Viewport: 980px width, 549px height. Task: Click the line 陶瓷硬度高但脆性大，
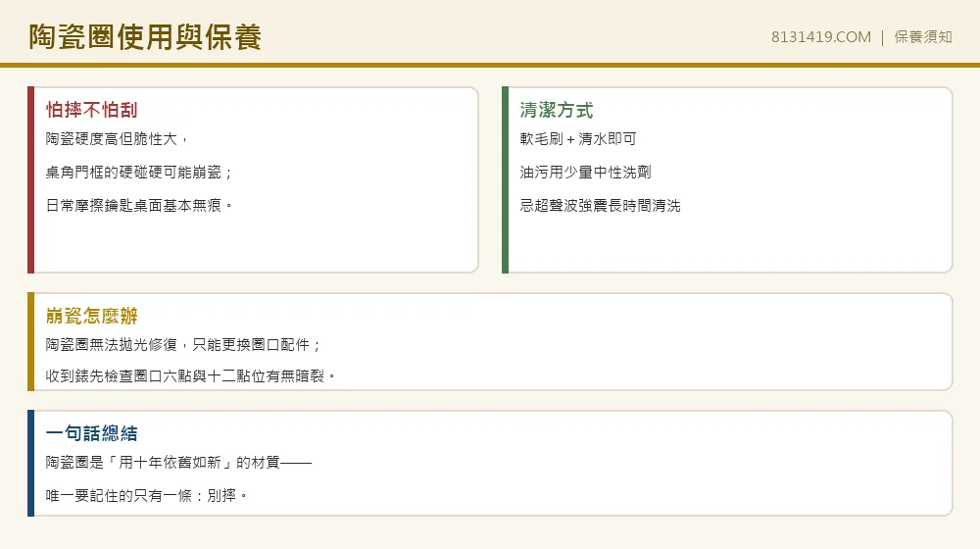(x=117, y=139)
